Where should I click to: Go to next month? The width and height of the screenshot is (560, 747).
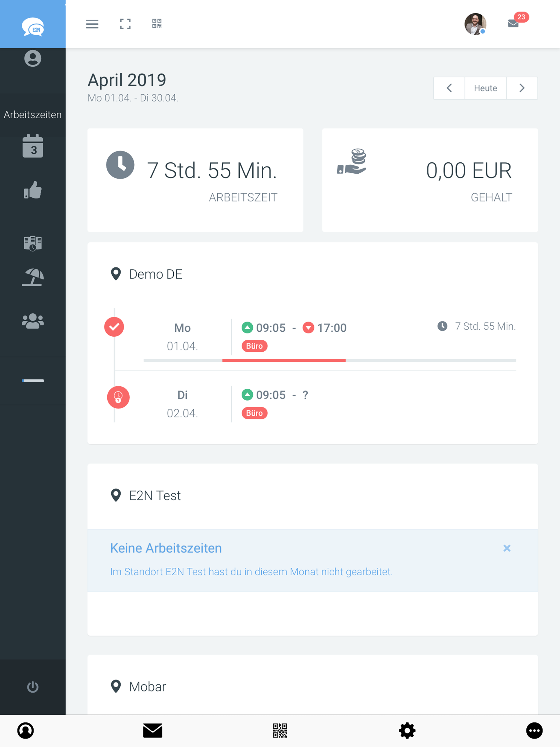point(522,88)
